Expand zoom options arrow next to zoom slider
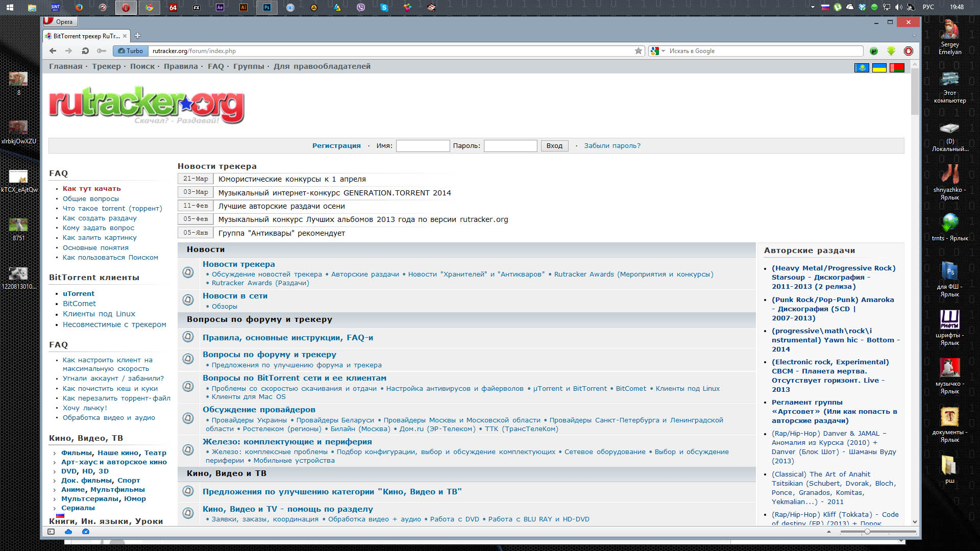The height and width of the screenshot is (551, 980). 828,532
